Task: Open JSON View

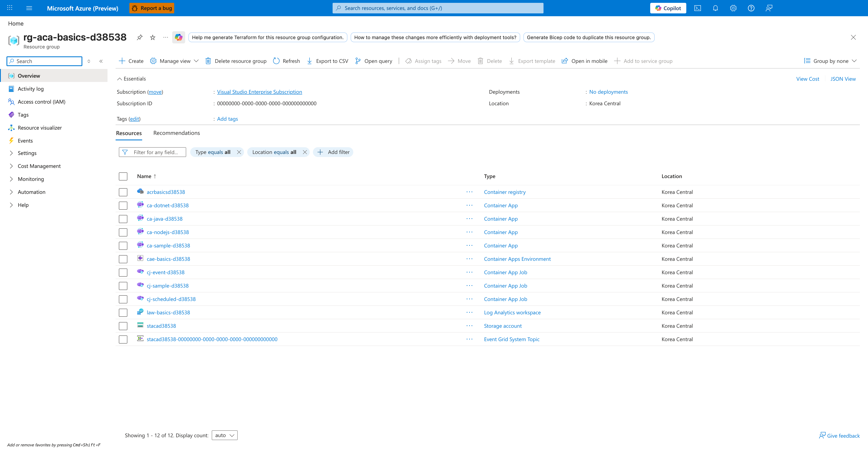Action: (x=843, y=79)
